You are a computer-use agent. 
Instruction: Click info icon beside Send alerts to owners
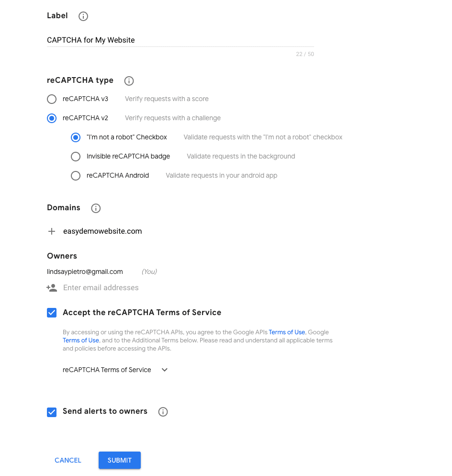[163, 412]
